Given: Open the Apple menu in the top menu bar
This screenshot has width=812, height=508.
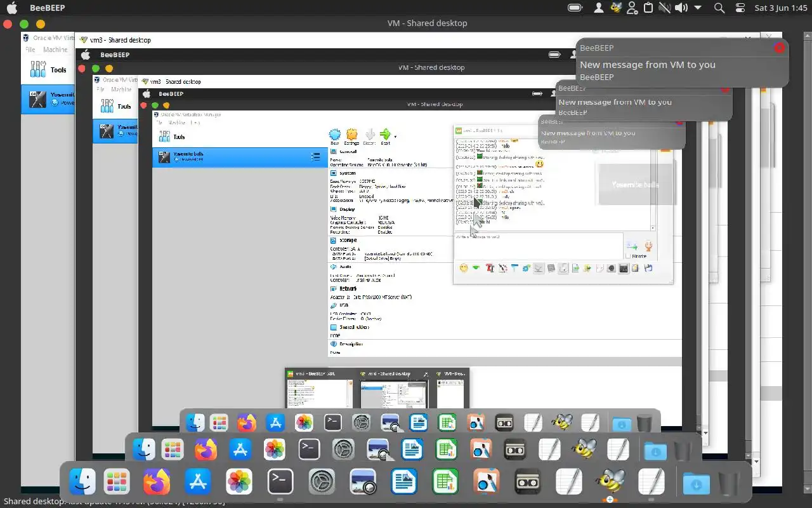Looking at the screenshot, I should click(x=12, y=8).
